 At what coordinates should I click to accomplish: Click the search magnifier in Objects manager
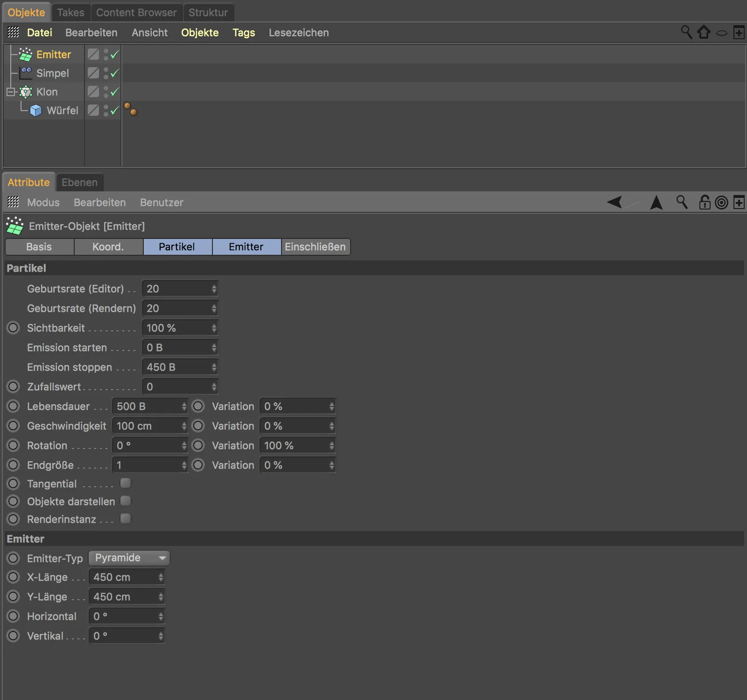click(x=686, y=32)
